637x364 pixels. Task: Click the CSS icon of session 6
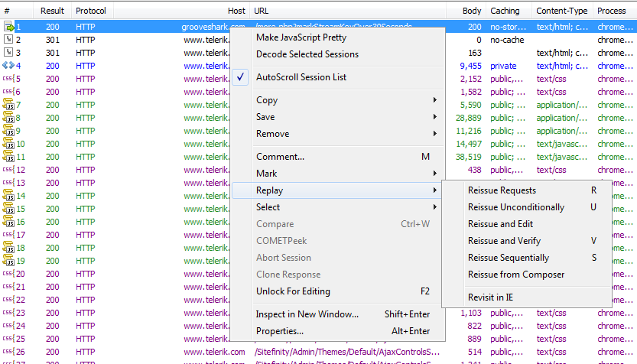pos(8,92)
